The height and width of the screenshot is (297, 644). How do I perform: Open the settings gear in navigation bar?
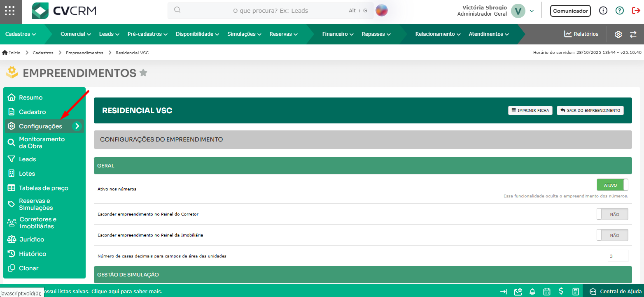point(618,34)
